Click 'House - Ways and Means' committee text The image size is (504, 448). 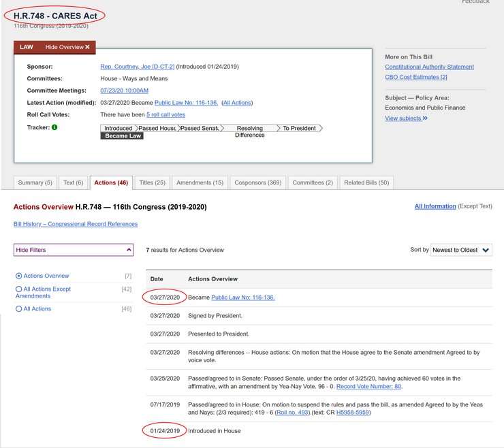pyautogui.click(x=134, y=78)
